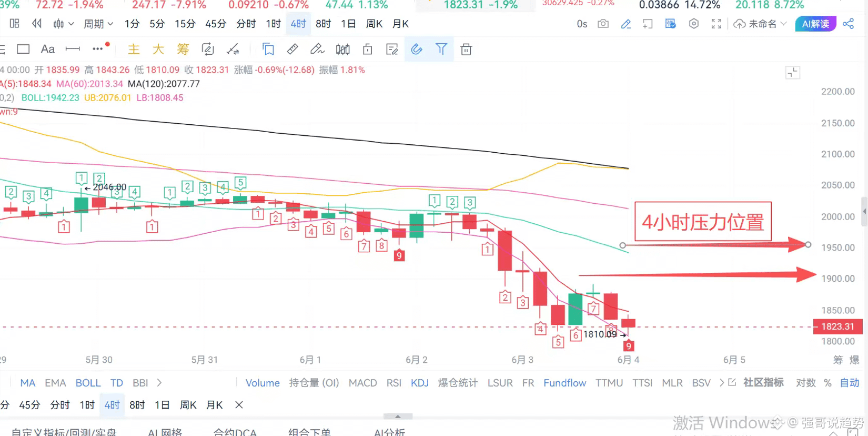Switch to 对数 log scale
Viewport: 868px width, 436px height.
click(806, 383)
